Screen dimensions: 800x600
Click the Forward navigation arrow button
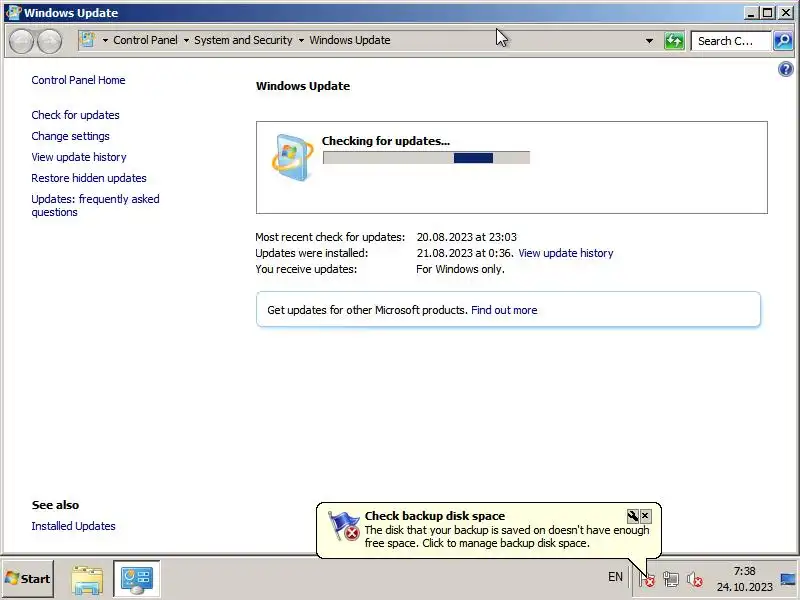click(x=49, y=41)
